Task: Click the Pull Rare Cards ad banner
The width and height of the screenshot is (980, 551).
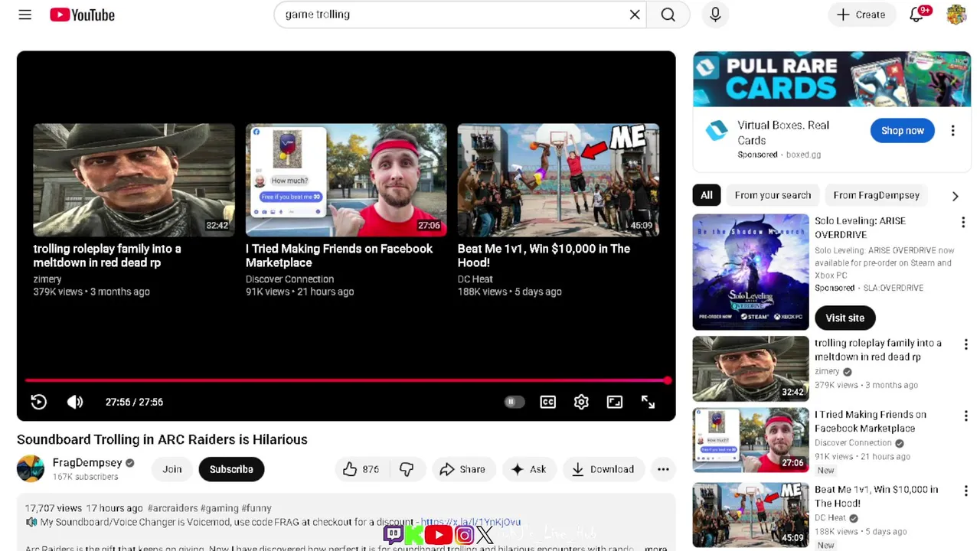Action: coord(831,80)
